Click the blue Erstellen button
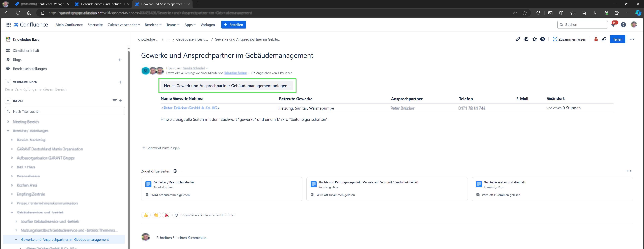644x249 pixels. pos(233,25)
